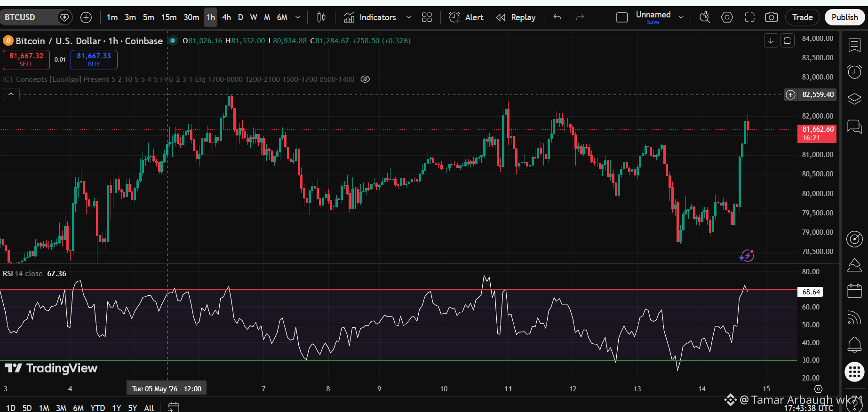Expand more timeframes dropdown after 6M
This screenshot has height=412, width=868.
[x=298, y=17]
